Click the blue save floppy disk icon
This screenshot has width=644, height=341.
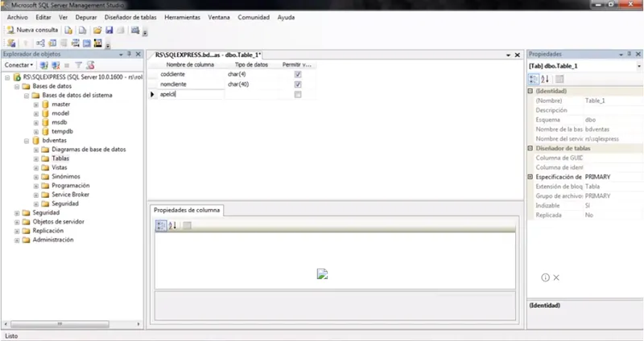pos(109,30)
